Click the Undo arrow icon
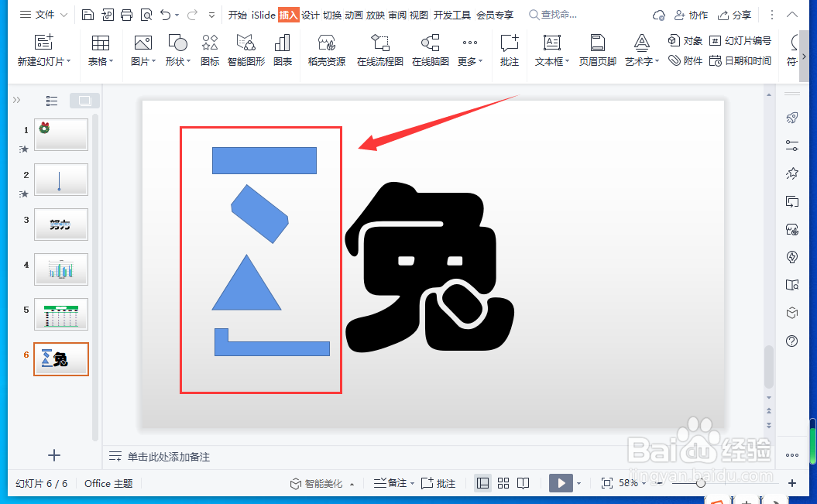This screenshot has width=817, height=504. point(166,15)
